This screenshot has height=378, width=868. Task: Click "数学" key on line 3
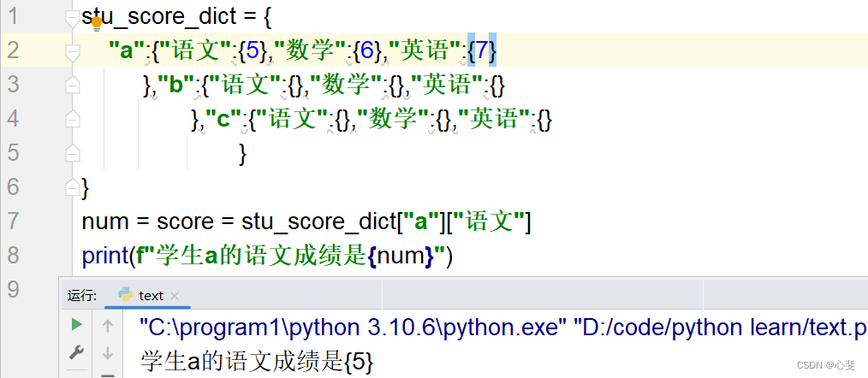[x=347, y=86]
